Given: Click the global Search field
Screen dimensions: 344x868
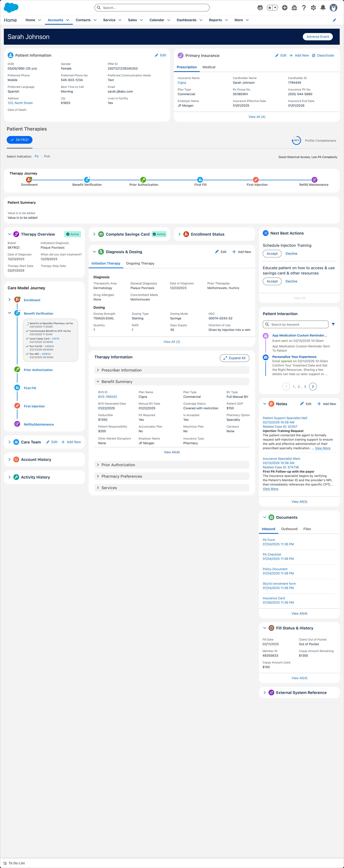Looking at the screenshot, I should (152, 8).
